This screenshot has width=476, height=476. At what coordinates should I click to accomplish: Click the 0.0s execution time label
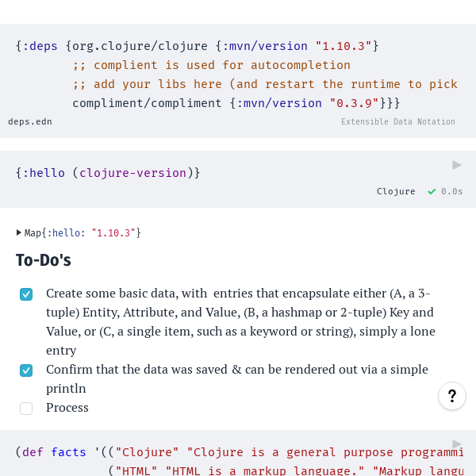tap(452, 191)
